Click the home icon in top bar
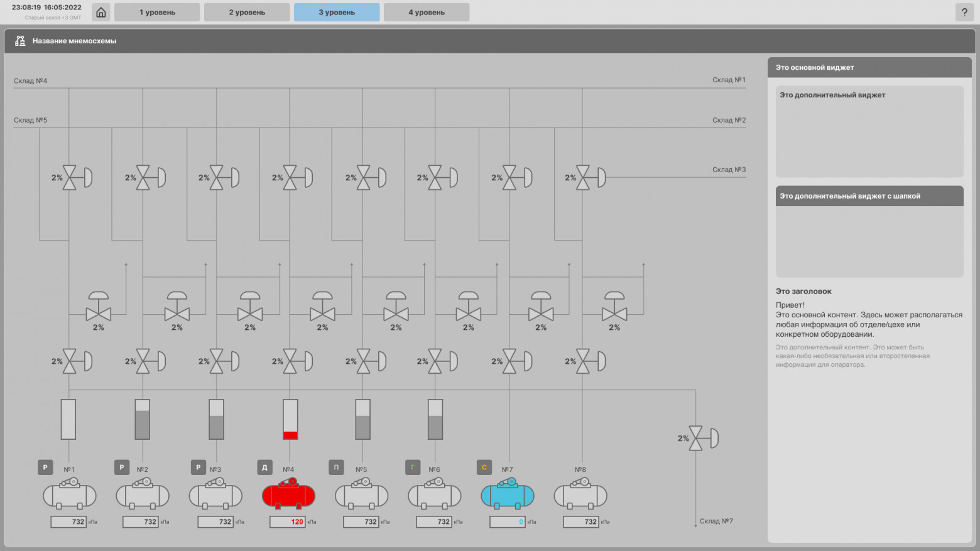 101,13
